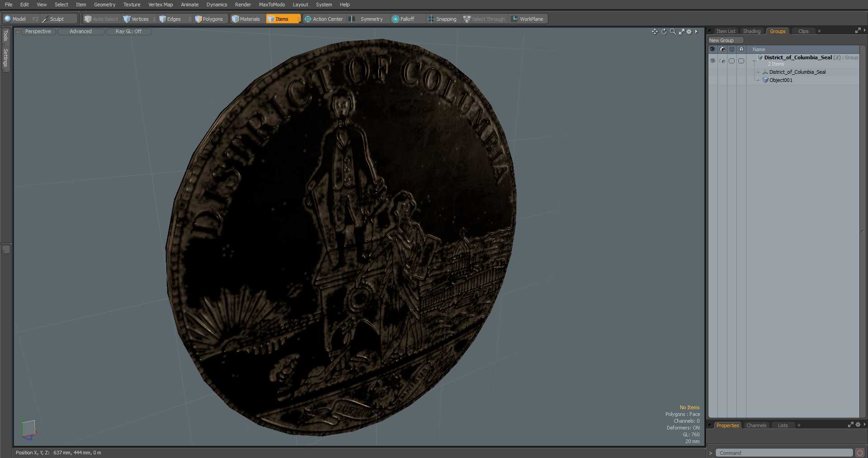Switch to the Shading tab

tap(752, 31)
